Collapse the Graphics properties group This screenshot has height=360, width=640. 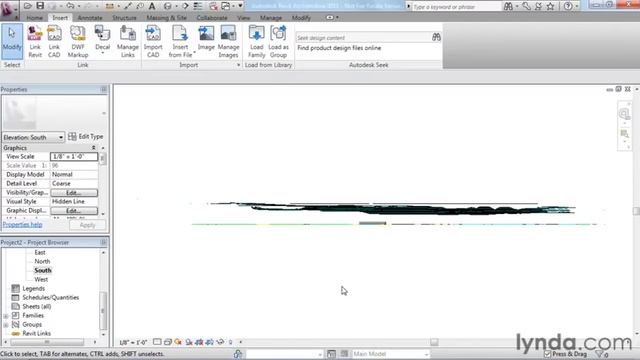tap(93, 147)
